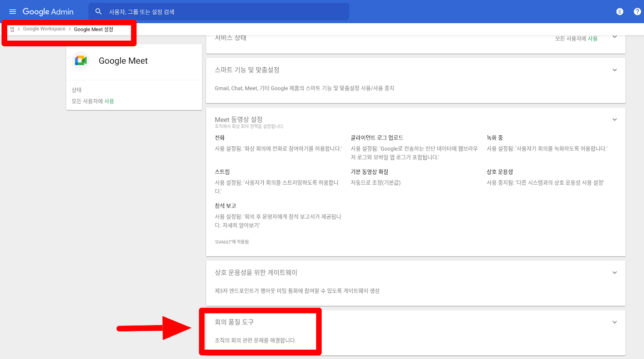Select the 녹화 중 setting

point(495,138)
